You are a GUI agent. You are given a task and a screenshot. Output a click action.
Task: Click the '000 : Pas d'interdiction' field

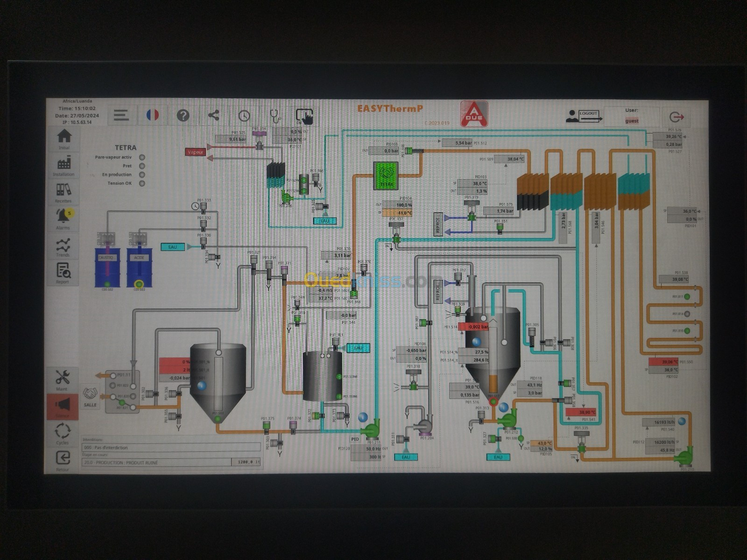point(171,447)
